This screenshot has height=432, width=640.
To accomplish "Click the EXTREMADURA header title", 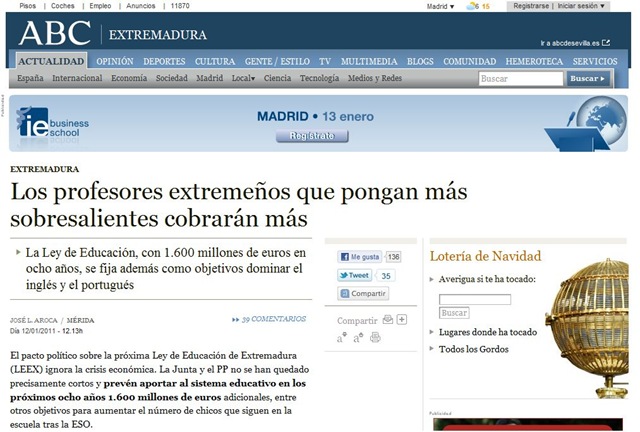I will click(x=158, y=35).
